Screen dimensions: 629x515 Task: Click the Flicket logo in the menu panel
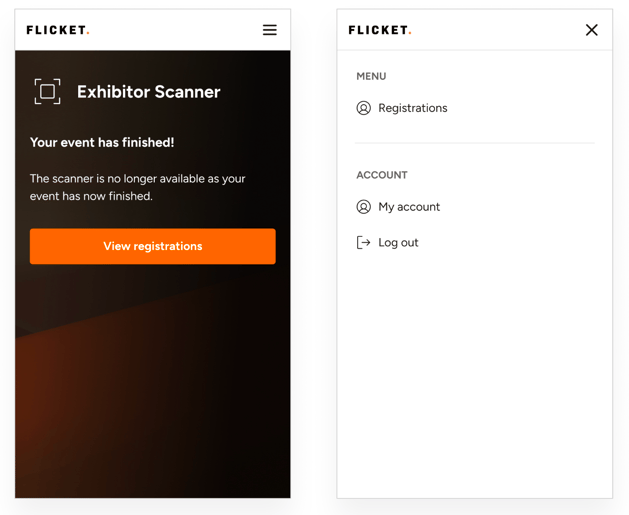pos(380,30)
